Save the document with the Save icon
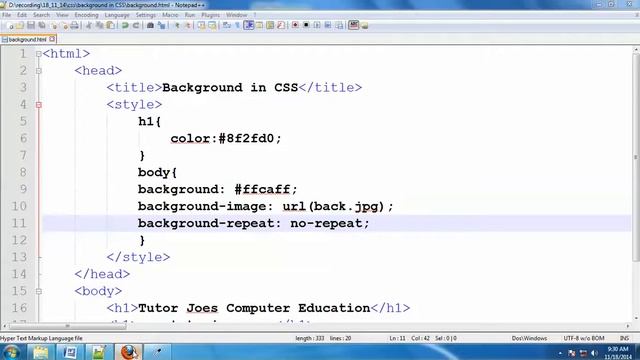640x360 pixels. tap(31, 25)
